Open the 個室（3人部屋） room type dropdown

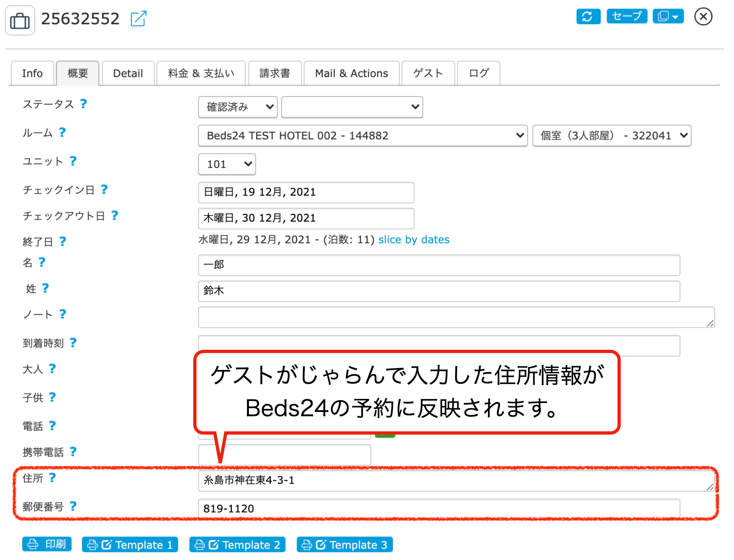point(611,136)
